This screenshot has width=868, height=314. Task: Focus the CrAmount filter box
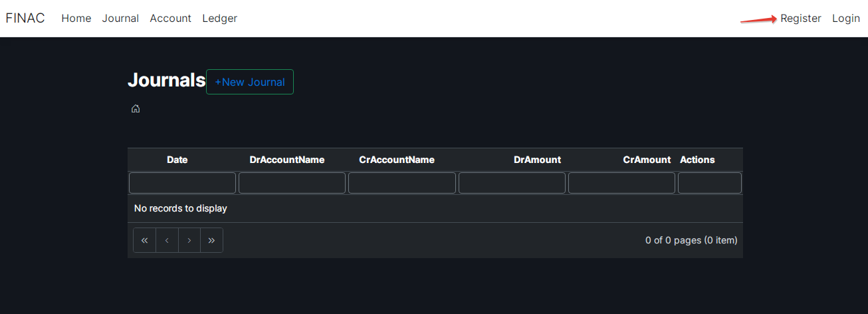pyautogui.click(x=621, y=183)
